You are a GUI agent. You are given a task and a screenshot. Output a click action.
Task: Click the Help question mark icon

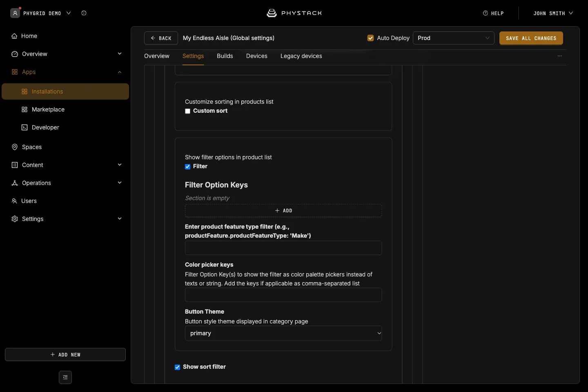pos(486,13)
